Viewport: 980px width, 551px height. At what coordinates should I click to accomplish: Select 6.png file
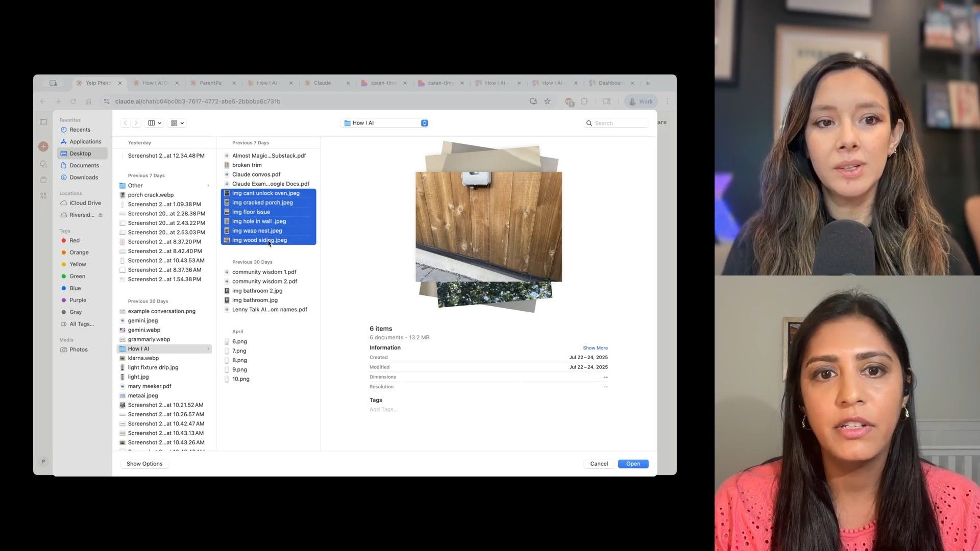click(239, 342)
